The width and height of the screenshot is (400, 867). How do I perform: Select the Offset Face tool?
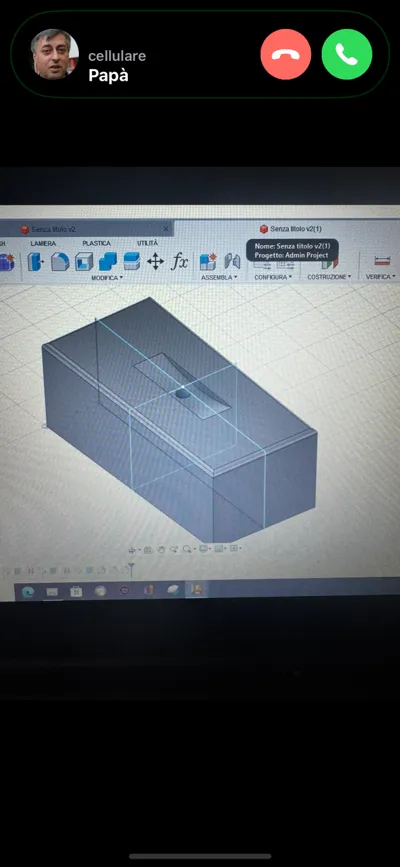(132, 261)
